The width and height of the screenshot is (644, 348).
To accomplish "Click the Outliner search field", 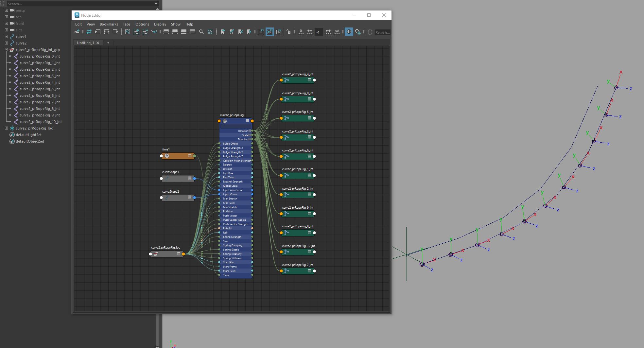I will [78, 4].
